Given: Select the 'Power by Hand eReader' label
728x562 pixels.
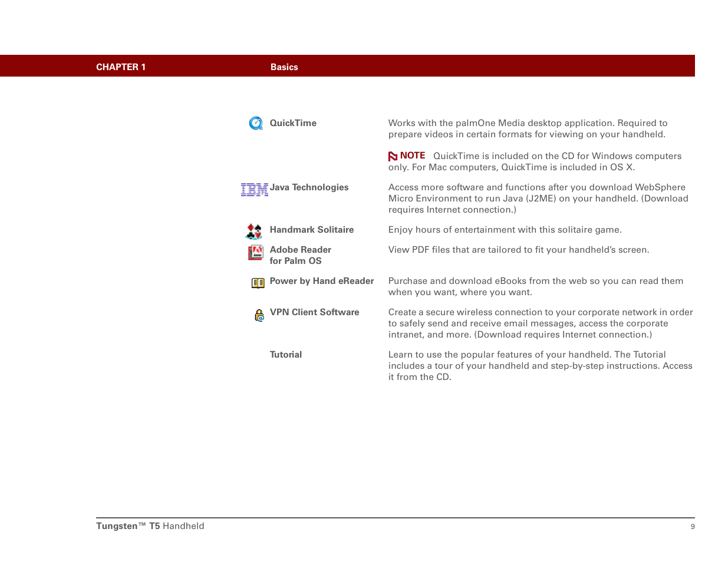Looking at the screenshot, I should tap(322, 281).
